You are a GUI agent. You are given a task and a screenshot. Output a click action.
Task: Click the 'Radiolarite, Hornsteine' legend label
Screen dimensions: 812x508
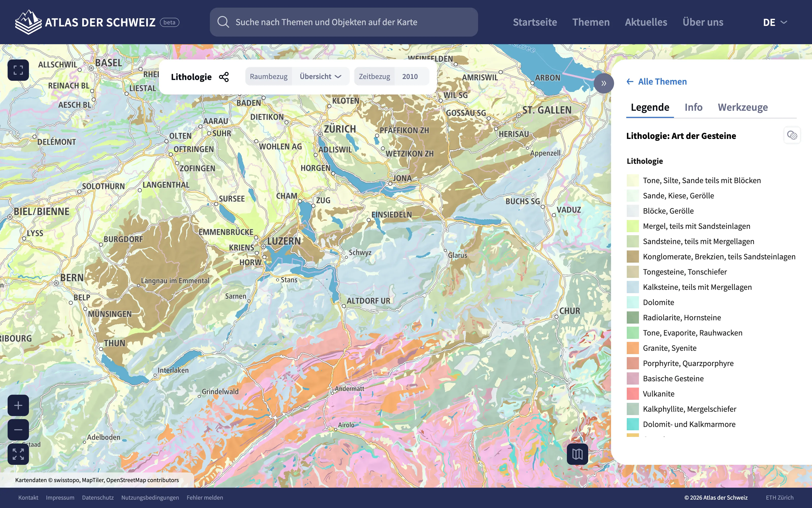click(x=682, y=317)
